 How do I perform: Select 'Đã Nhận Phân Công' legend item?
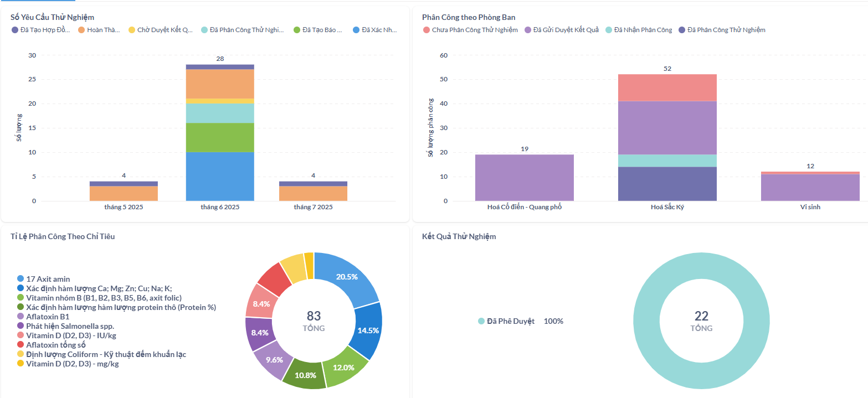coord(639,30)
